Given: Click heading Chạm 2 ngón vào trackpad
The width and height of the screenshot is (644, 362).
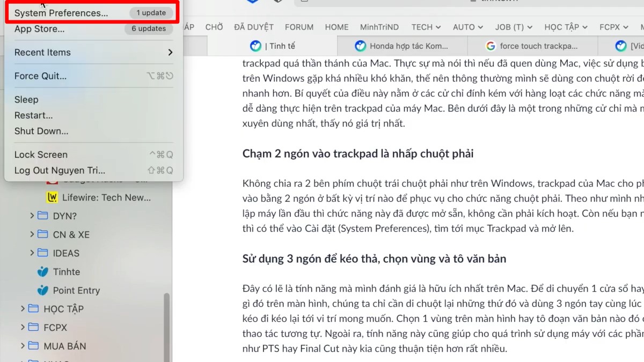Looking at the screenshot, I should click(358, 154).
